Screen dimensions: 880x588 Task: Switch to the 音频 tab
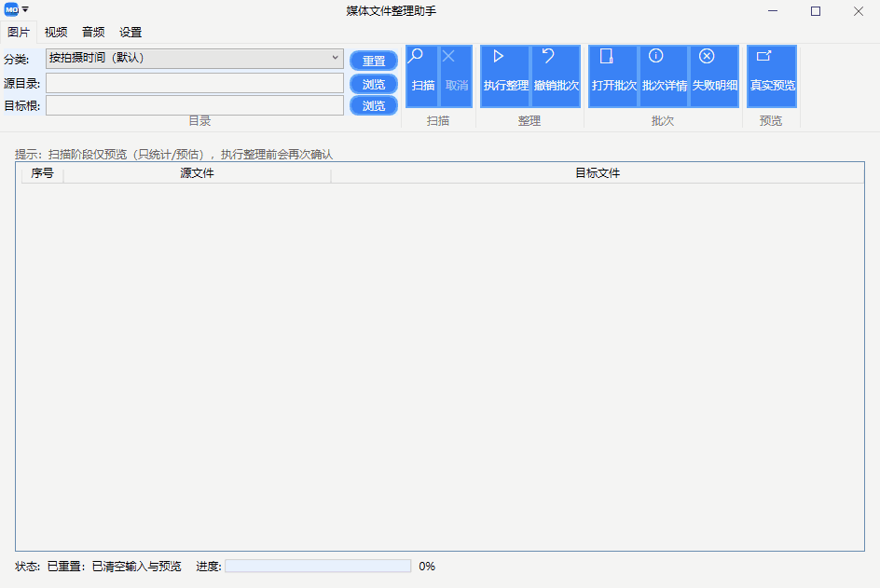coord(93,33)
